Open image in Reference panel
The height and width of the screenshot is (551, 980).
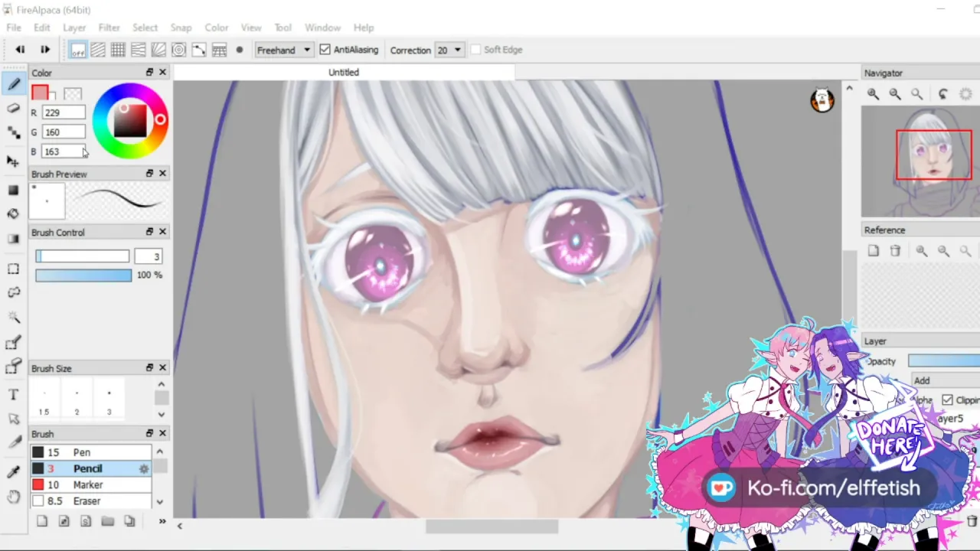coord(873,251)
